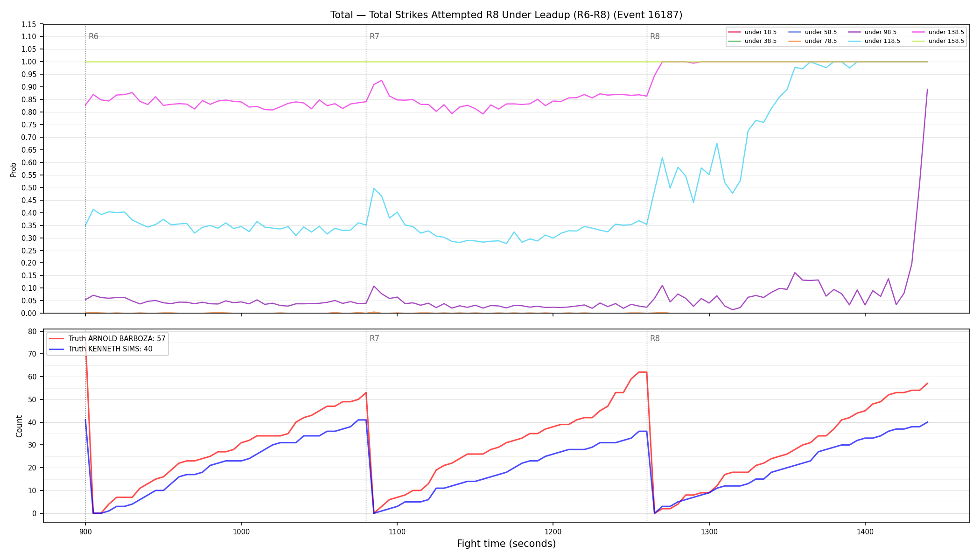Click the R7 round marker in the top chart
980x560 pixels.
[374, 37]
